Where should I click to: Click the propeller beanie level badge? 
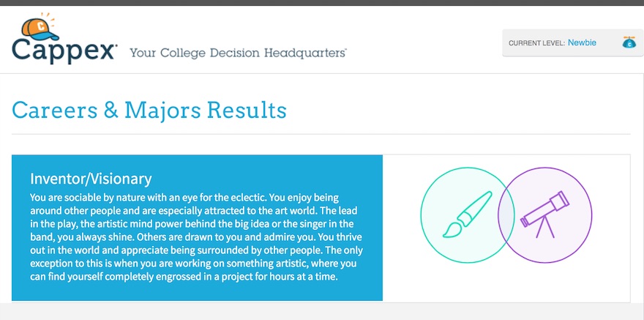628,42
